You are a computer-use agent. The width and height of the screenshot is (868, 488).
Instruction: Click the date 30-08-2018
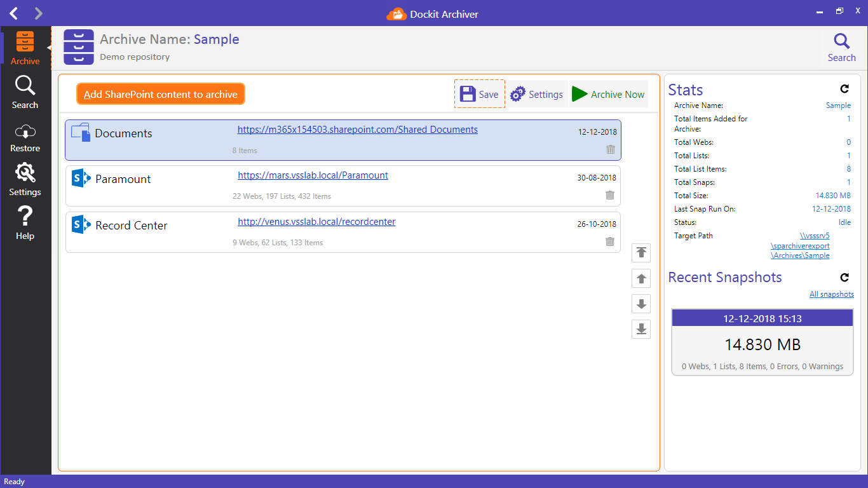[597, 178]
